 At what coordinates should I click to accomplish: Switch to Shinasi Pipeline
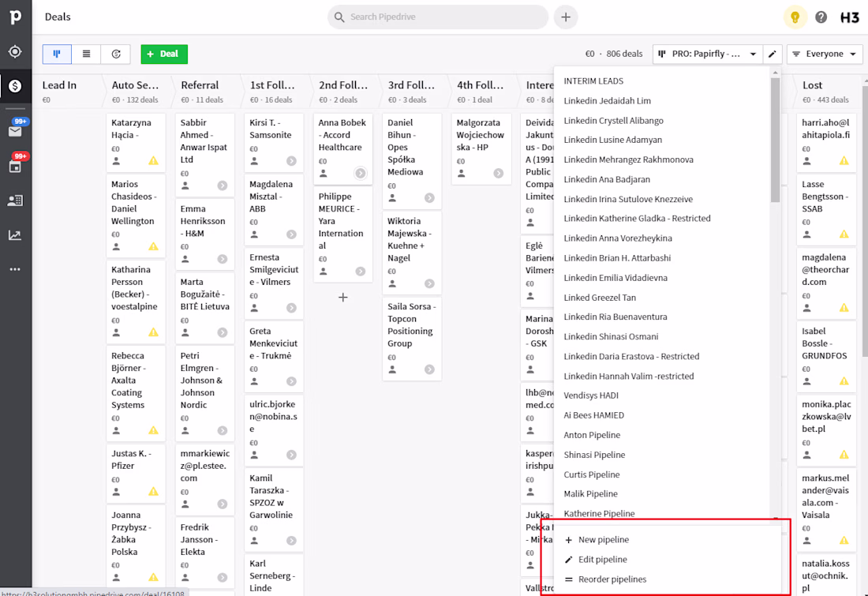click(x=594, y=455)
